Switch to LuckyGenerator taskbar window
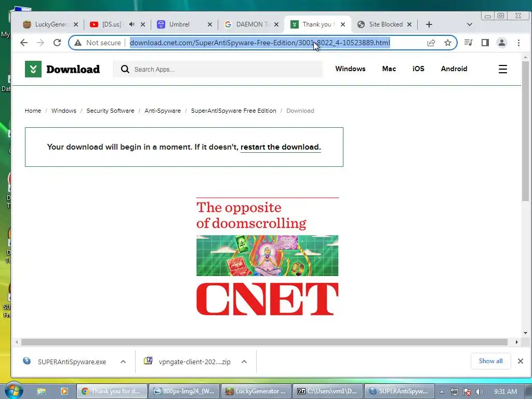The height and width of the screenshot is (399, 532). 256,391
